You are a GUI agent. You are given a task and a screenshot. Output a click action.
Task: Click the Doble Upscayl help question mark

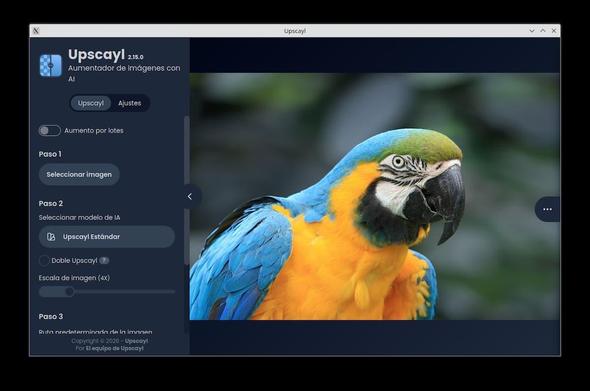point(105,260)
